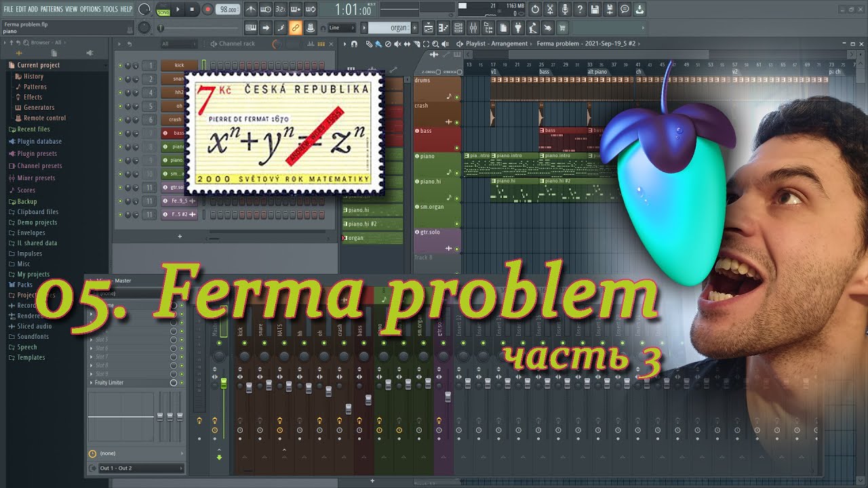Image resolution: width=868 pixels, height=488 pixels.
Task: Mute the kick channel with its green light
Action: (x=120, y=66)
